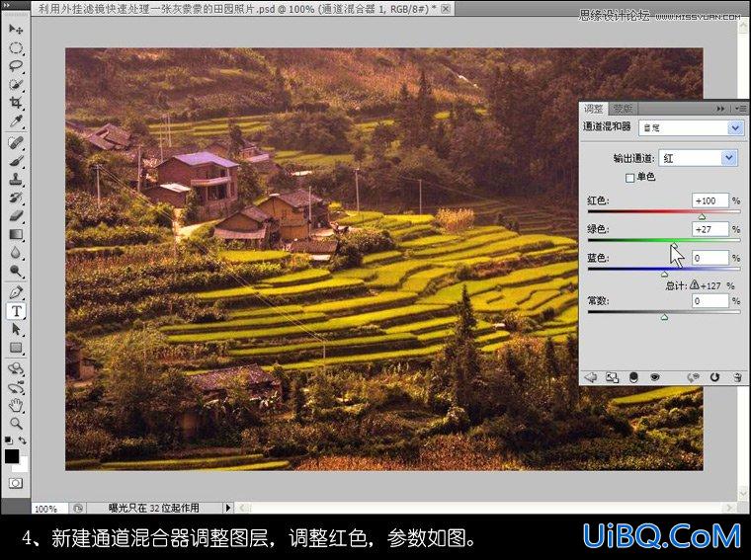
Task: Enable the 单色 monochrome checkbox
Action: [x=629, y=178]
